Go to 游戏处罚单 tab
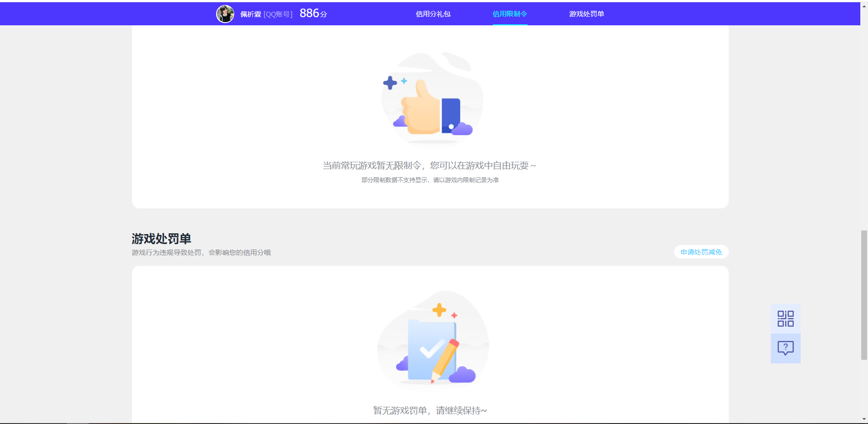 coord(586,14)
